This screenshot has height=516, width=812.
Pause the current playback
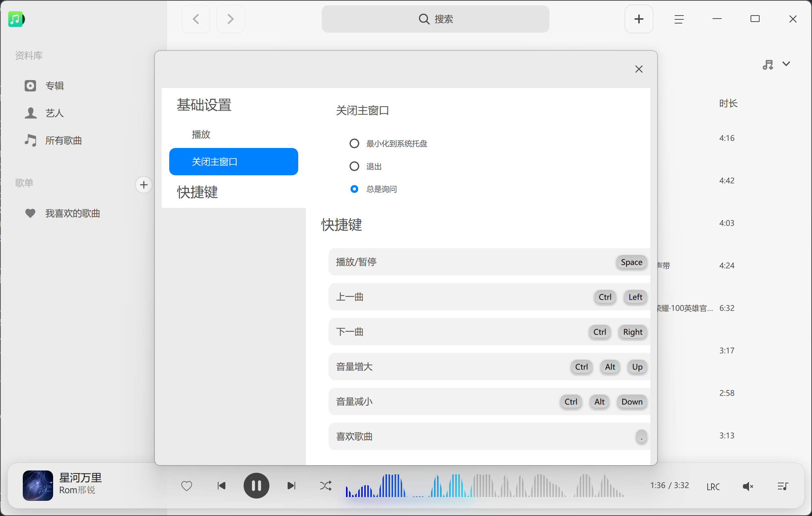257,486
